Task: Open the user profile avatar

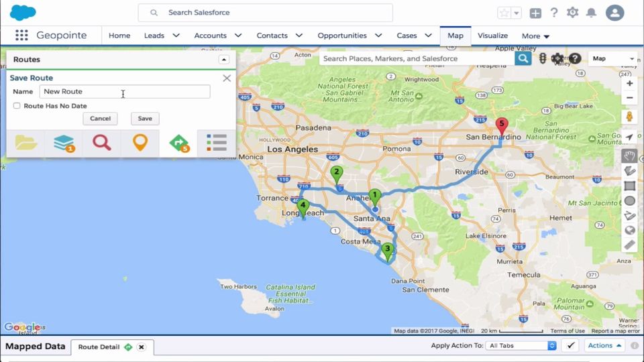Action: point(615,13)
